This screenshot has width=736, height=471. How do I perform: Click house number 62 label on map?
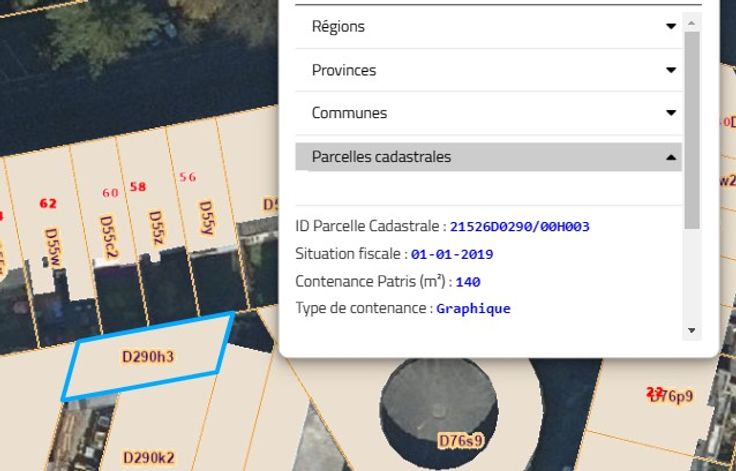47,203
